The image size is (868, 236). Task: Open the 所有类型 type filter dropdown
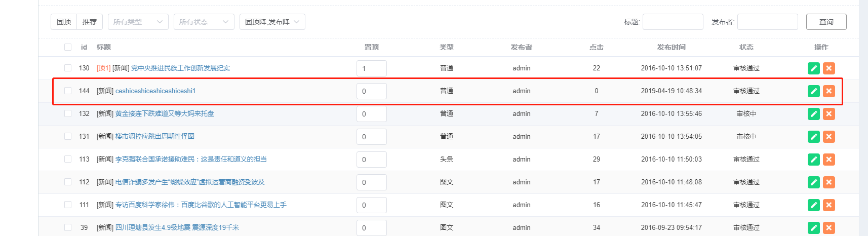138,22
